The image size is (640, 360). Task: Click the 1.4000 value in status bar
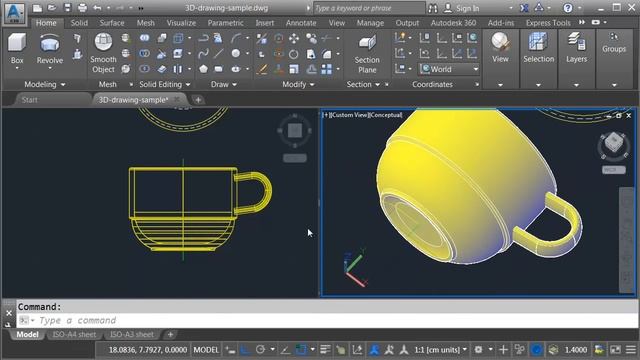pyautogui.click(x=576, y=350)
